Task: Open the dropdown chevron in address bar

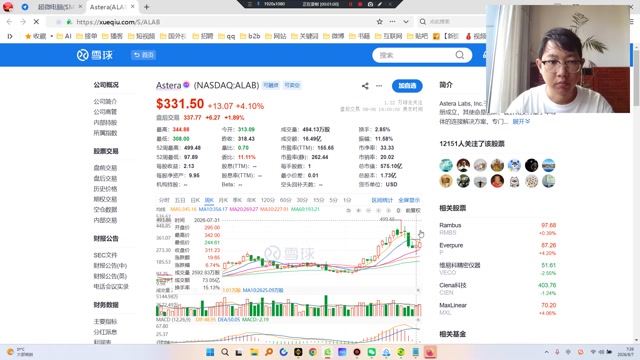Action: click(x=406, y=22)
